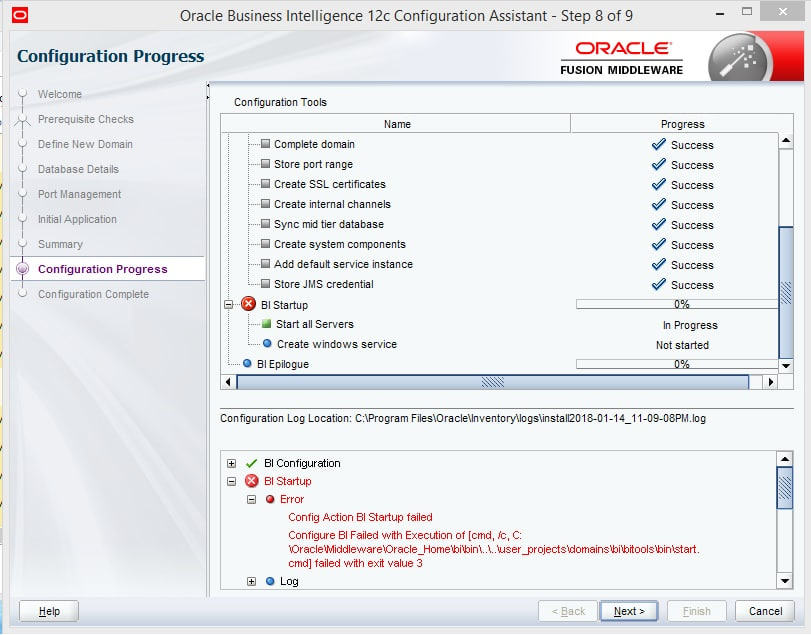
Task: Click the Back button
Action: (x=568, y=611)
